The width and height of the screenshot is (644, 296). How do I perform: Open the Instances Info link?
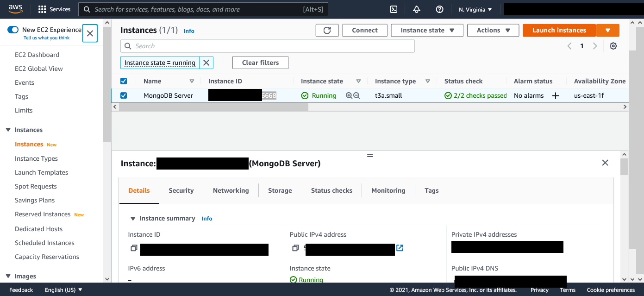click(189, 31)
